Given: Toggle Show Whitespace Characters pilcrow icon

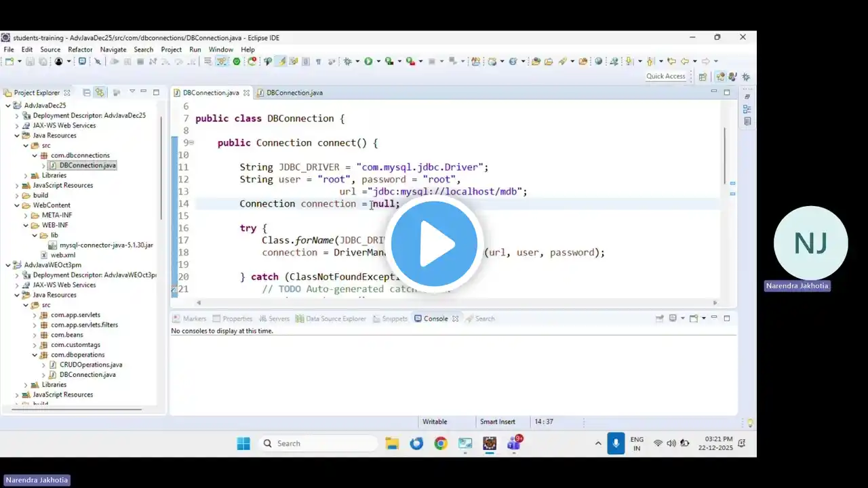Looking at the screenshot, I should click(318, 61).
